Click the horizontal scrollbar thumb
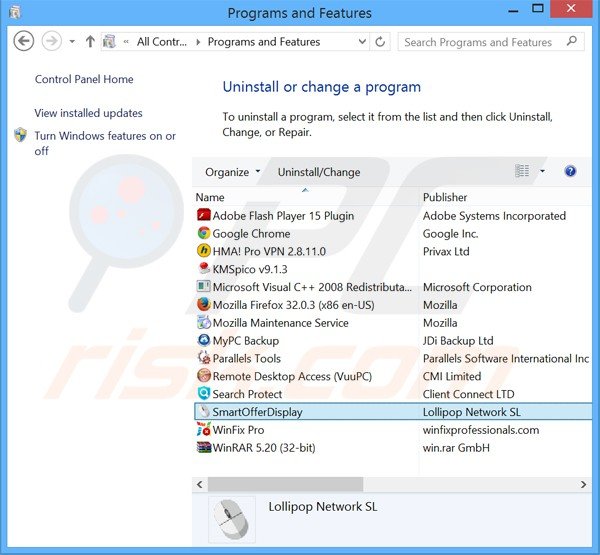Viewport: 600px width, 555px height. click(285, 484)
